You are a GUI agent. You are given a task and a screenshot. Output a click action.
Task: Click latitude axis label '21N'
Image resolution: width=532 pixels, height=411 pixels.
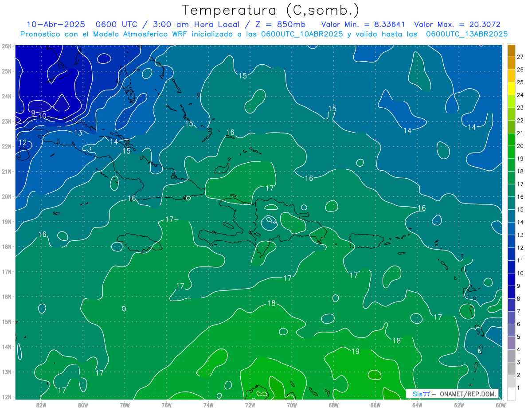tap(6, 171)
